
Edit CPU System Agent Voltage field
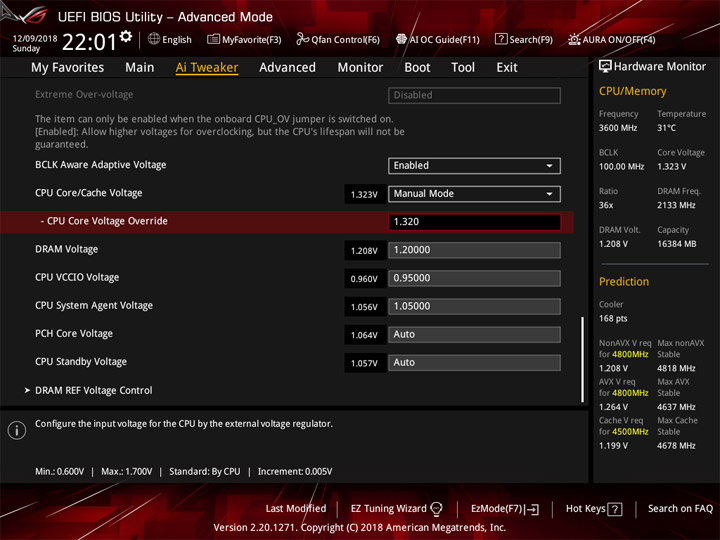(474, 306)
